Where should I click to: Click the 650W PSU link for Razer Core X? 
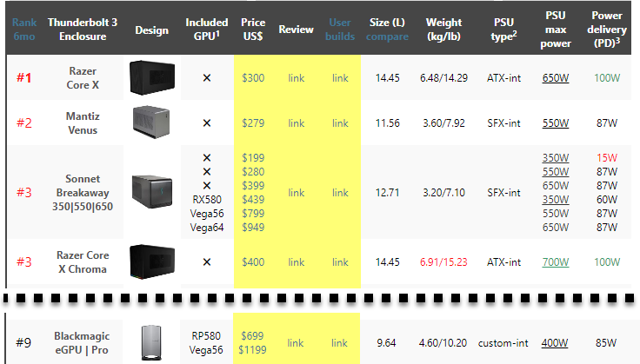[556, 78]
